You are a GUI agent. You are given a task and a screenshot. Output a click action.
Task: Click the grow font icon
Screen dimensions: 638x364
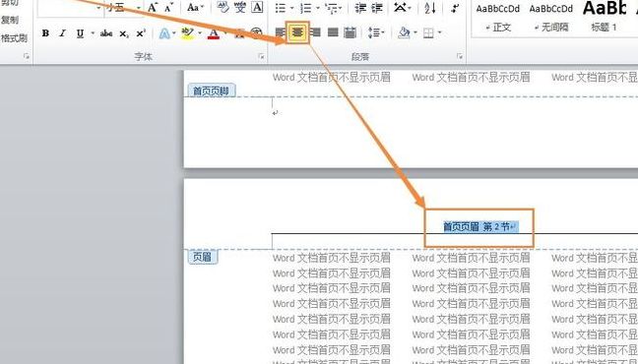(153, 7)
